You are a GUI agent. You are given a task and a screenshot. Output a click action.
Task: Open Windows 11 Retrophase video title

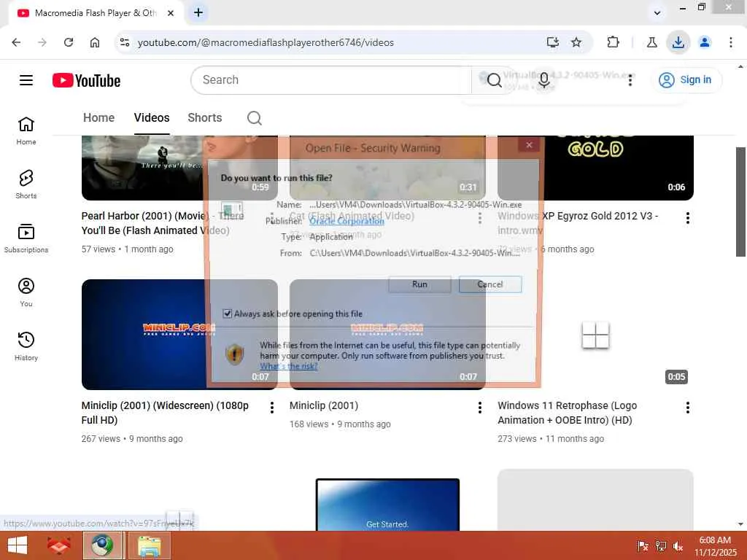pyautogui.click(x=568, y=413)
